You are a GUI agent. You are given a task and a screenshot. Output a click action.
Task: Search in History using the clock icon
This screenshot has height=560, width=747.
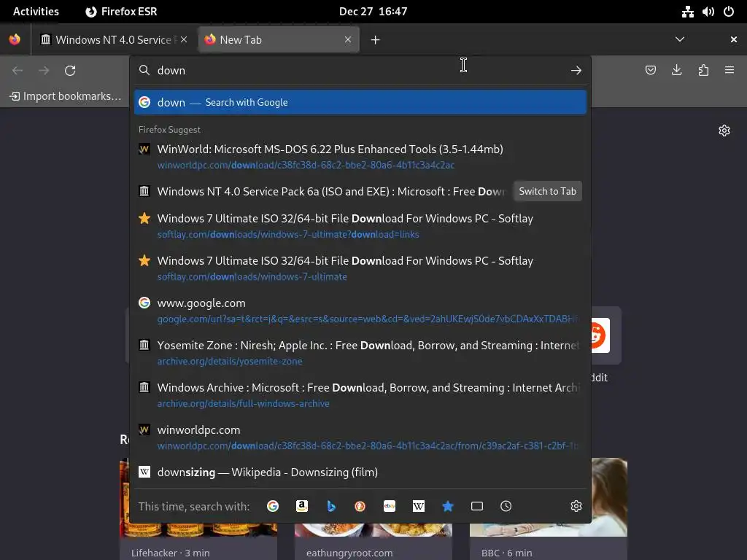(506, 506)
